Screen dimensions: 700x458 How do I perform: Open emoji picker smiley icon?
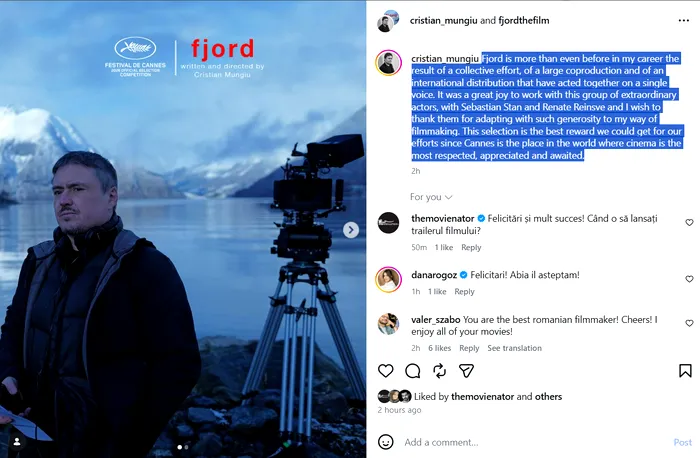(x=386, y=442)
